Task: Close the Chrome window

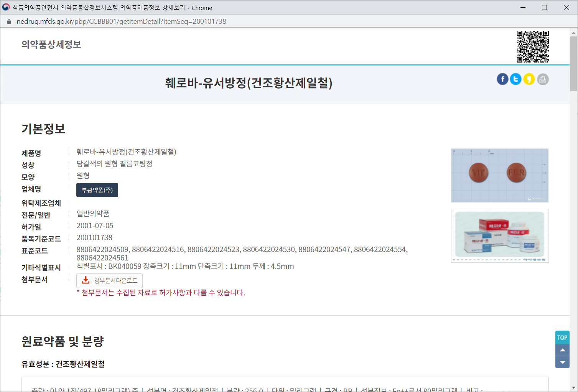Action: (566, 8)
